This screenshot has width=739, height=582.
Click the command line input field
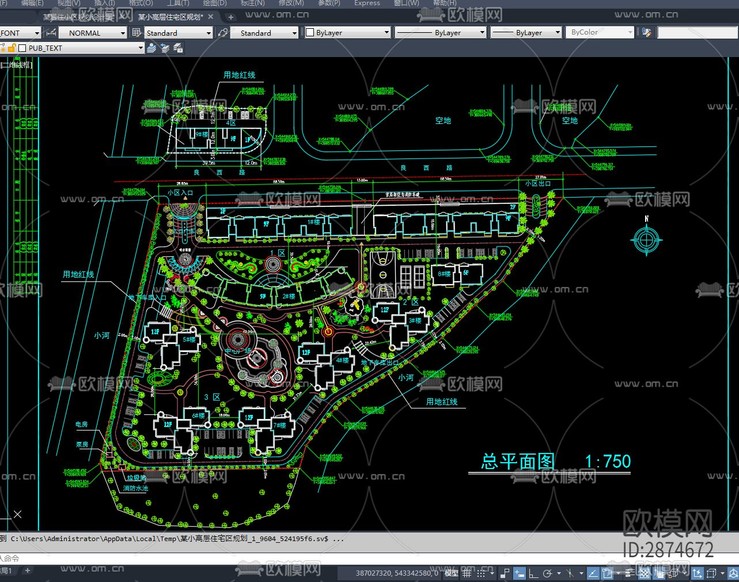tap(370, 558)
